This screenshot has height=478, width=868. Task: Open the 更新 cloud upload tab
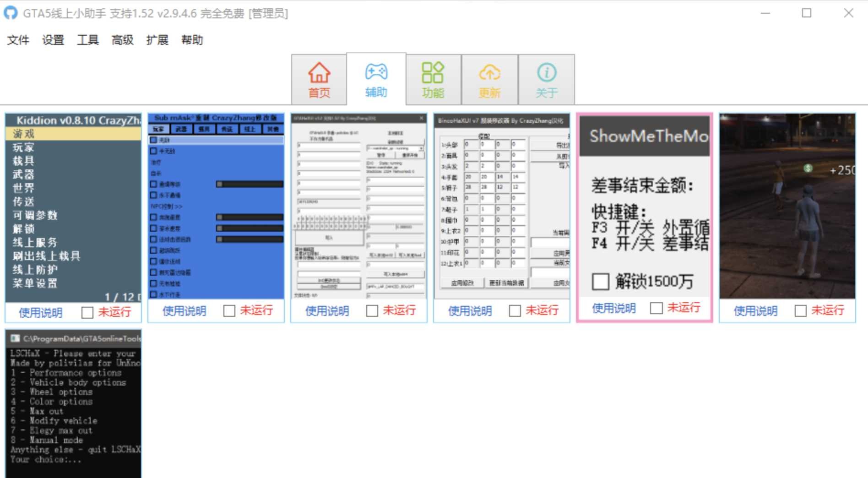click(x=490, y=80)
